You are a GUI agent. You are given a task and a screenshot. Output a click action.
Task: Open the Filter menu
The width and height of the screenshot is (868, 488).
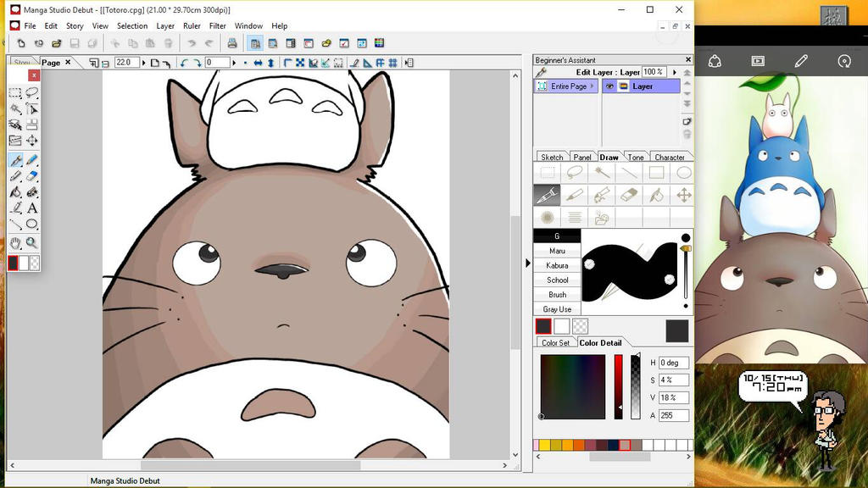click(218, 26)
